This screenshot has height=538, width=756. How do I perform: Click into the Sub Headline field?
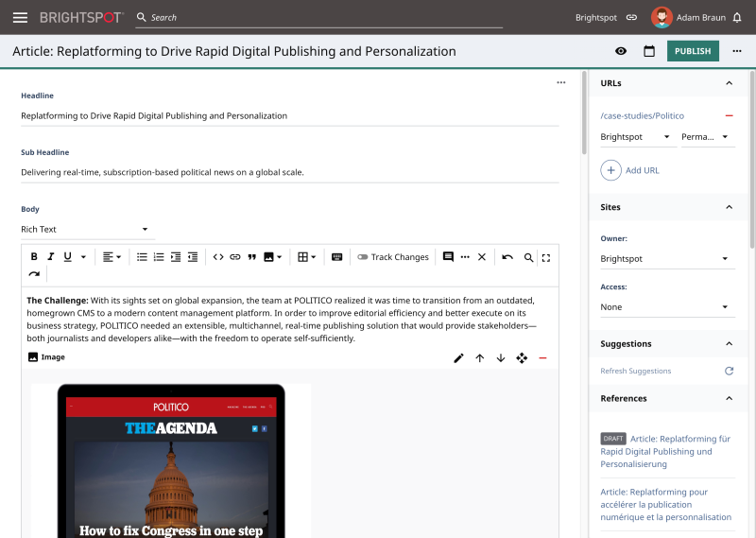[x=290, y=172]
